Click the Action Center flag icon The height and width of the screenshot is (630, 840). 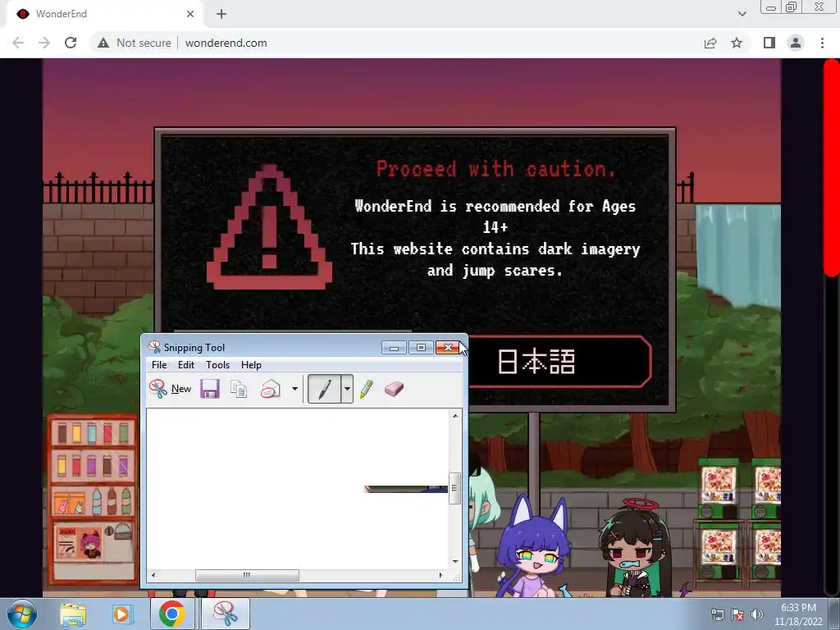737,614
